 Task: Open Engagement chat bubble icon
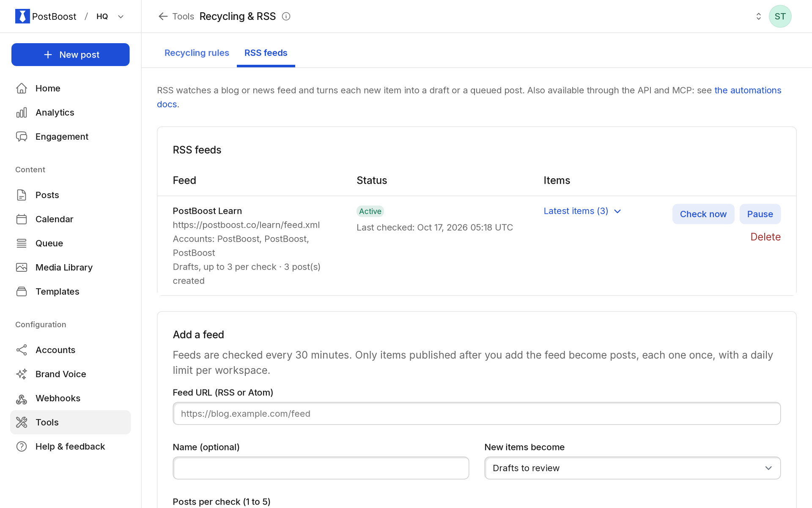click(x=22, y=137)
